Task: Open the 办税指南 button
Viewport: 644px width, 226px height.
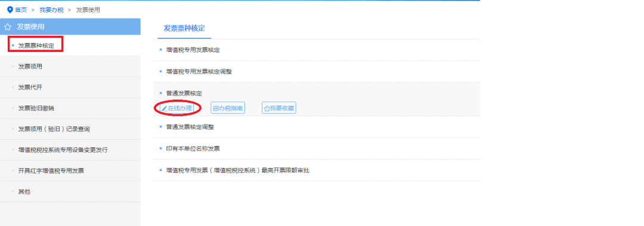Action: [228, 108]
